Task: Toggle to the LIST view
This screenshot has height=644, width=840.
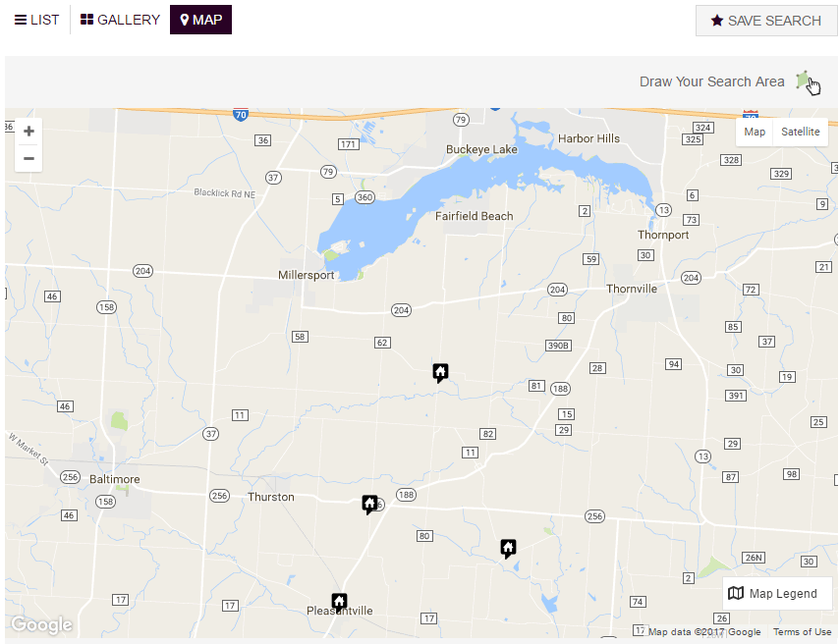Action: coord(36,19)
